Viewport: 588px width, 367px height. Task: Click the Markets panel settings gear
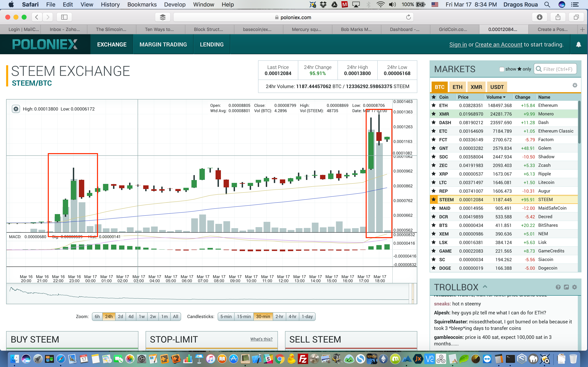[575, 85]
